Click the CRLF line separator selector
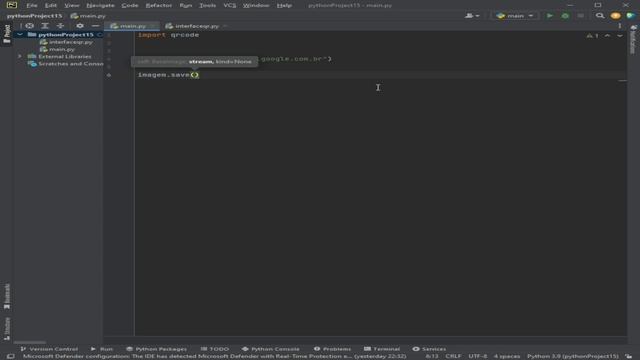The width and height of the screenshot is (640, 360). [x=453, y=356]
